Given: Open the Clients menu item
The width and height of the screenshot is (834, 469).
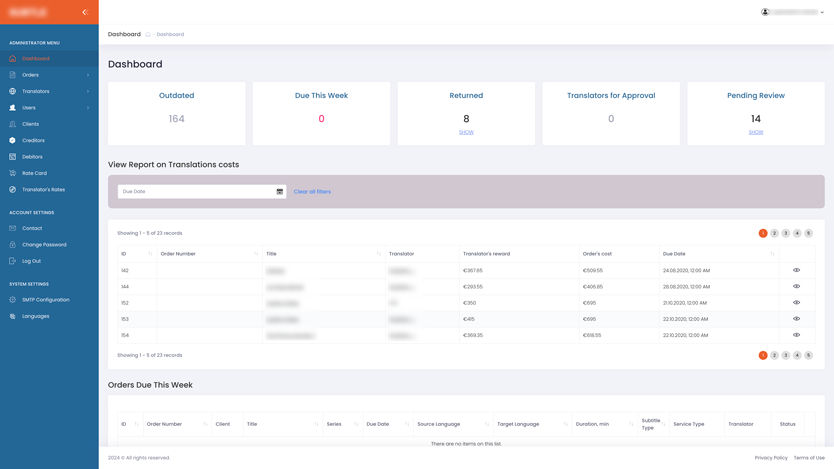Looking at the screenshot, I should (30, 124).
